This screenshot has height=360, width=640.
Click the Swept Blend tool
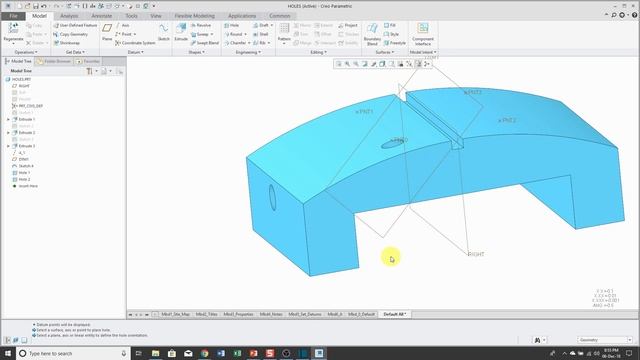pos(205,43)
